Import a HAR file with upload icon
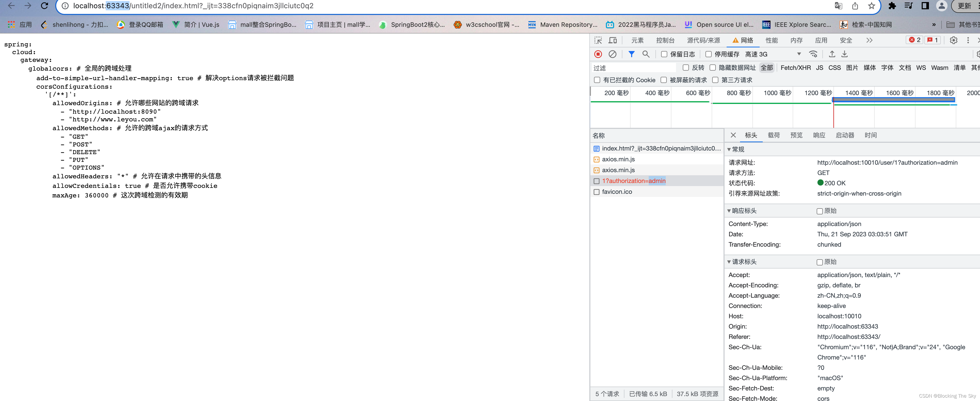 click(832, 54)
